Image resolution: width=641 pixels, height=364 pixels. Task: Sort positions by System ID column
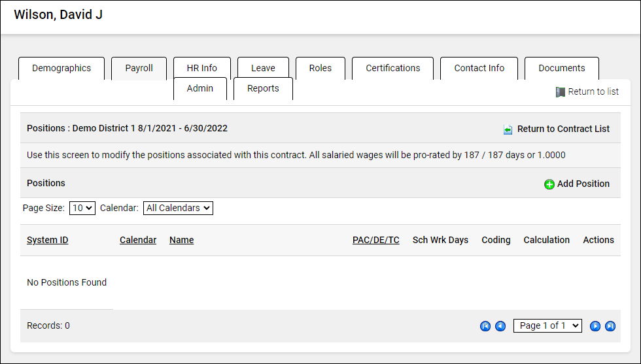tap(47, 240)
